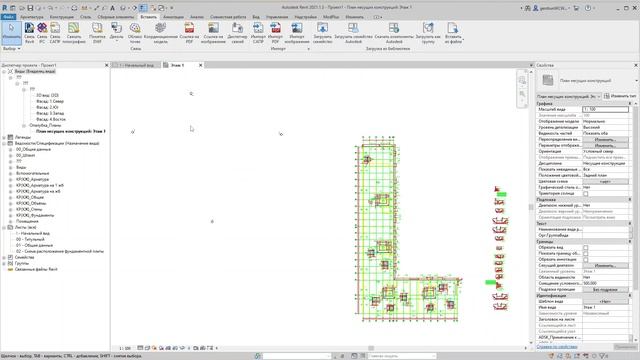Select Elevation North view in browser

[50, 101]
